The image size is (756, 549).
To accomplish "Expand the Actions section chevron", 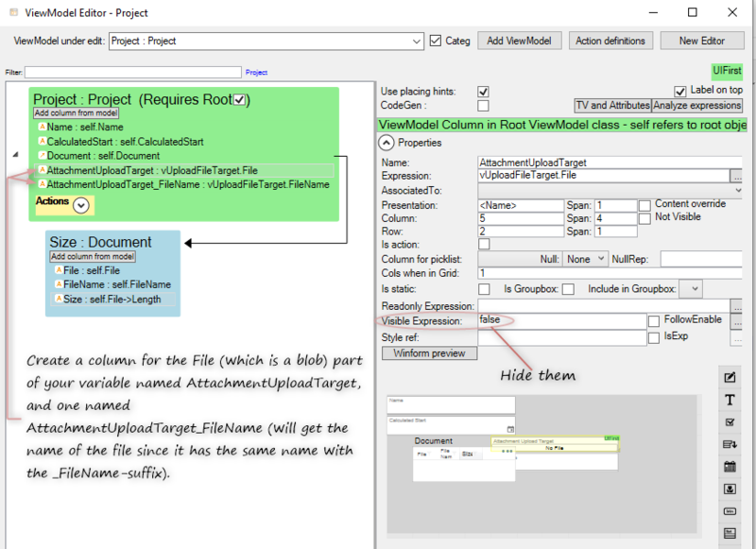I will point(80,204).
